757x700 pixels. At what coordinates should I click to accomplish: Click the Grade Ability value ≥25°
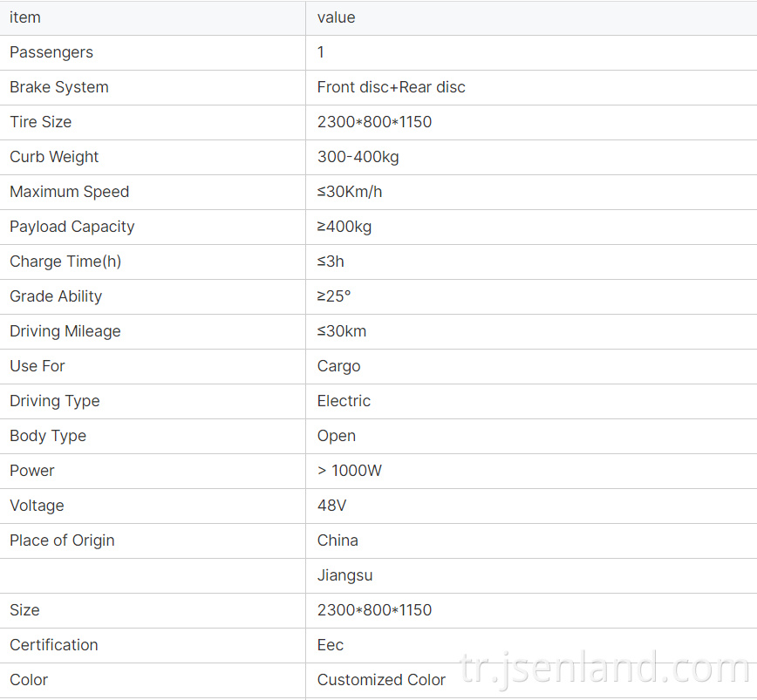pos(334,296)
